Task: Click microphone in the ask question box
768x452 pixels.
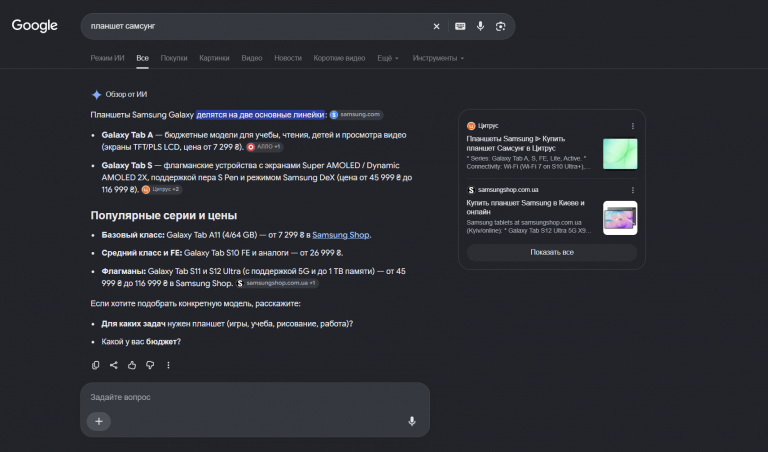Action: [412, 421]
